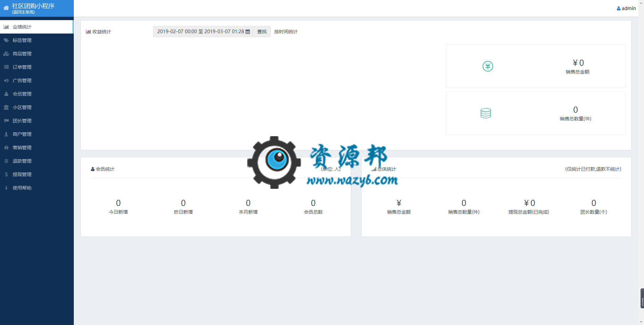Click (仅统计已付款,退款不统计) note

coord(593,169)
